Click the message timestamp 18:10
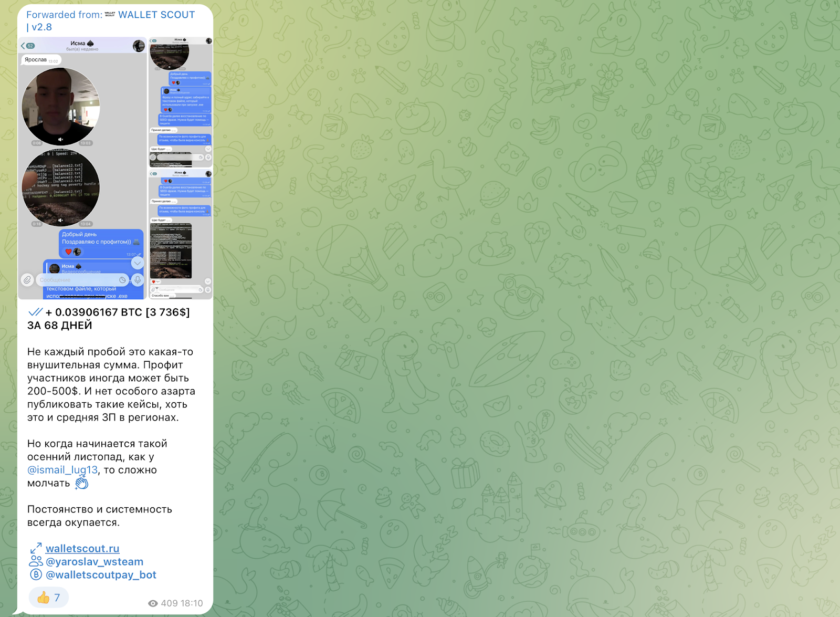840x617 pixels. point(192,603)
